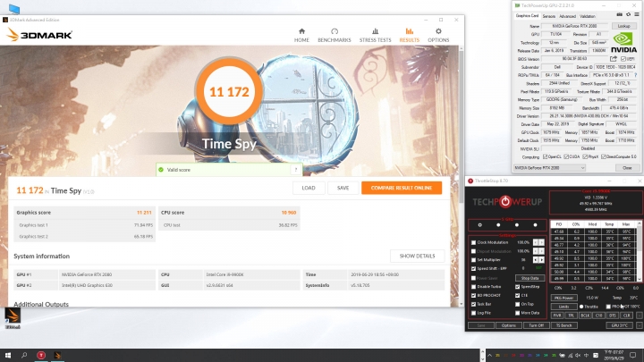Click the valid score help question mark
This screenshot has width=644, height=362.
click(x=296, y=170)
